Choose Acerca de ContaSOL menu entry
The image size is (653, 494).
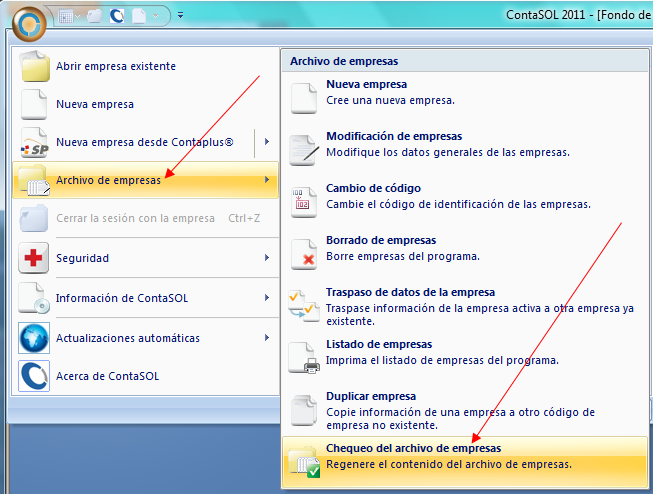107,376
